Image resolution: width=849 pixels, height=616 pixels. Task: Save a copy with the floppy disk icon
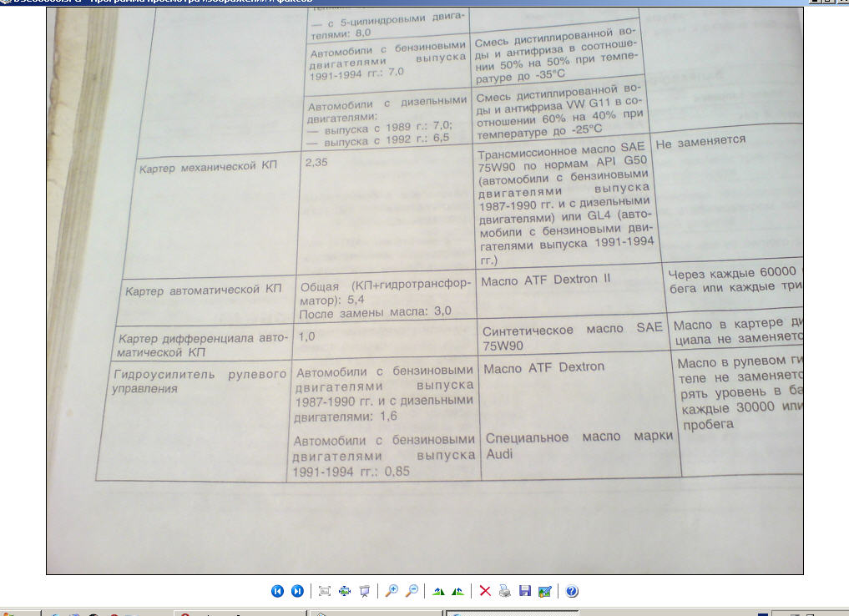pos(525,591)
